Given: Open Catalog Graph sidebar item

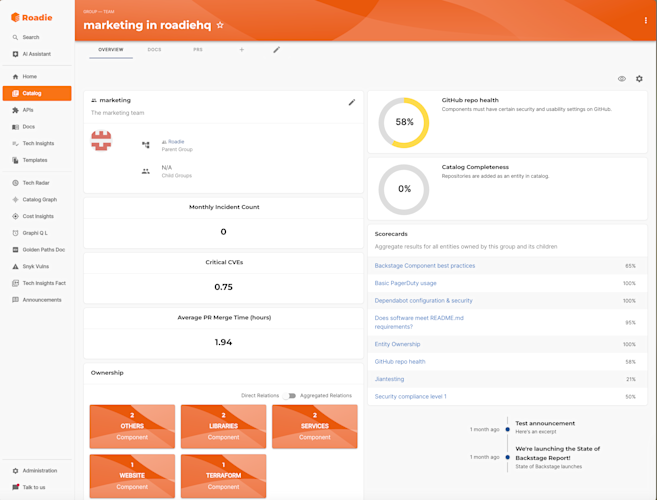Looking at the screenshot, I should point(37,199).
